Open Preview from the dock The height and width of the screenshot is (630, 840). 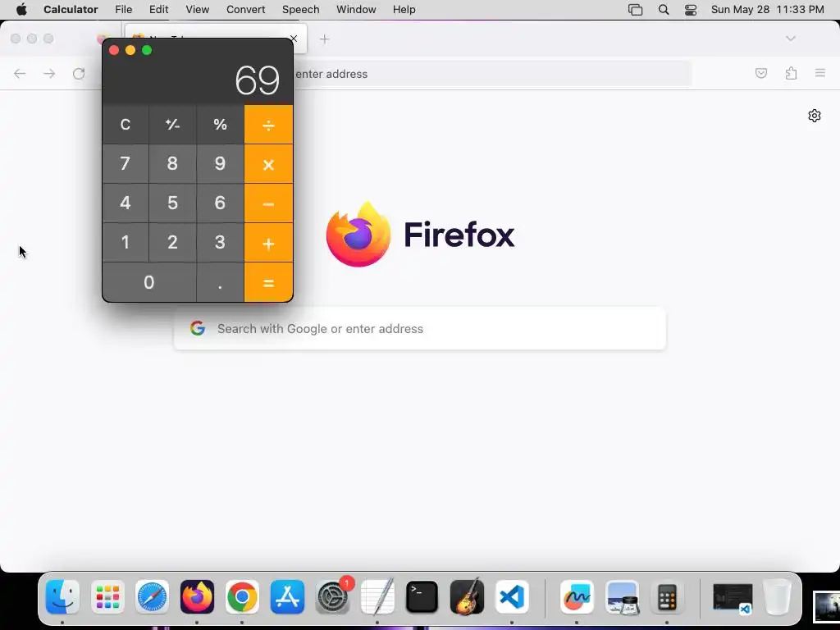coord(622,597)
